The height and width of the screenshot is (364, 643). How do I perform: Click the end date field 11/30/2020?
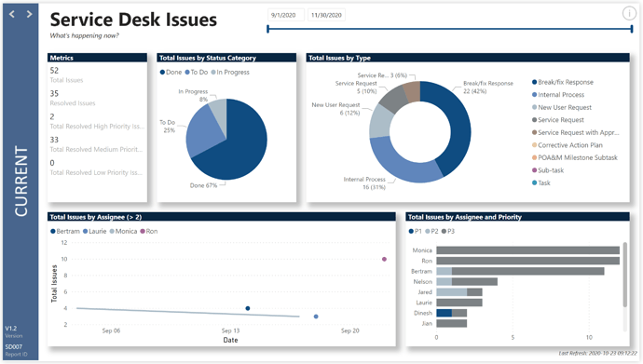[x=326, y=15]
